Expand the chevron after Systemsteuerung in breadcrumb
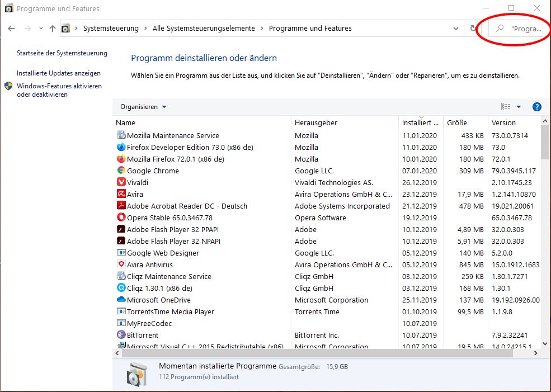The image size is (551, 392). 145,29
